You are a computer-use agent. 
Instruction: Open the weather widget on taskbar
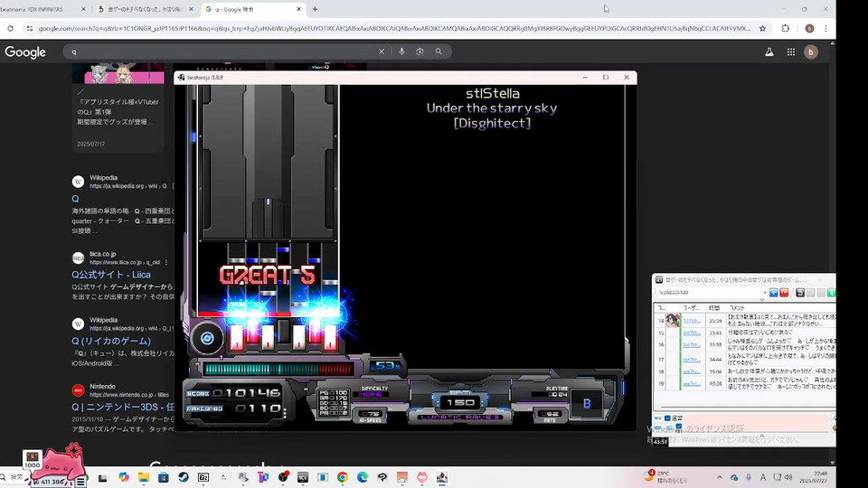[667, 477]
